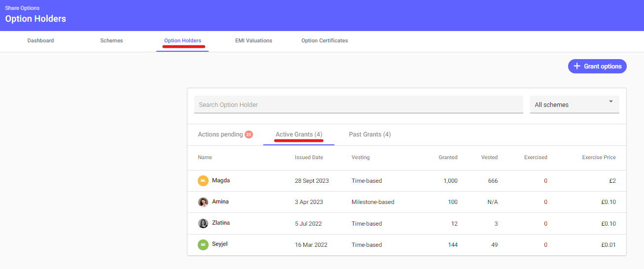Click the Search Option Holder field
Screen dimensions: 644x269
358,104
